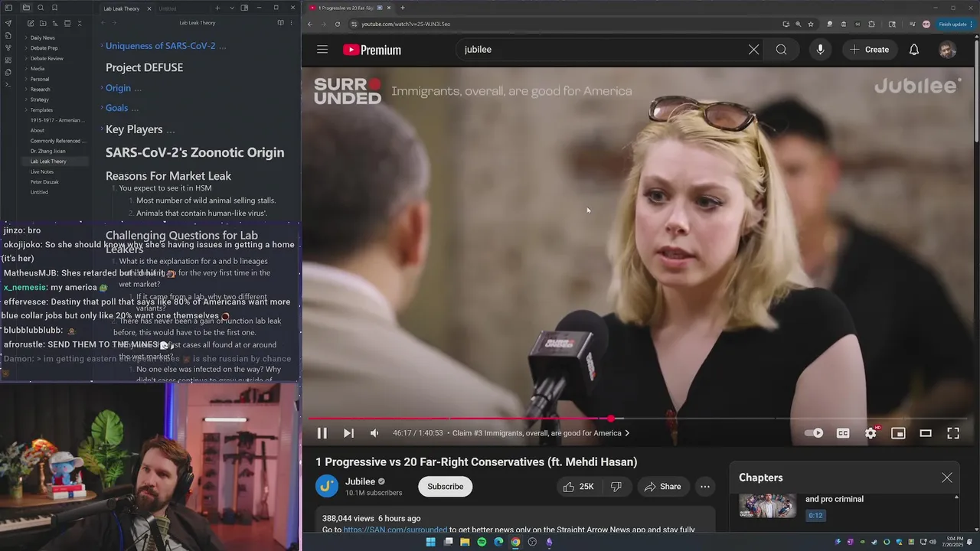
Task: Navigate back in Obsidian note history
Action: (103, 23)
